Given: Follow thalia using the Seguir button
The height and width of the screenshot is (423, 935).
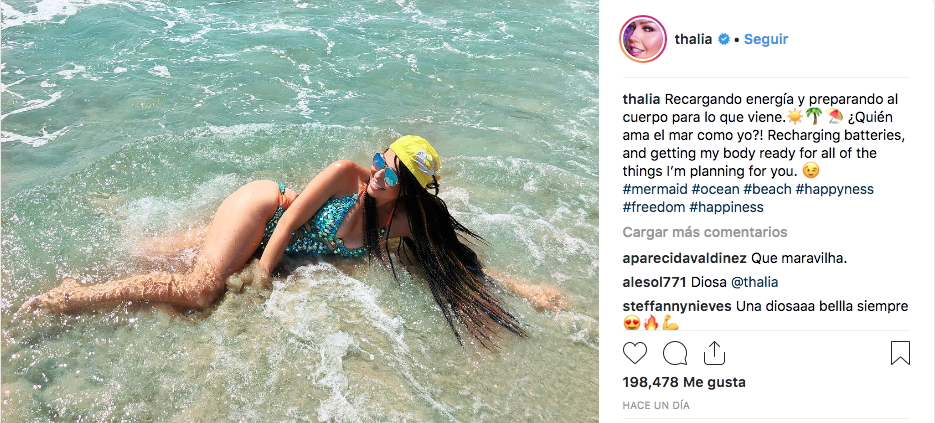Looking at the screenshot, I should pos(766,39).
